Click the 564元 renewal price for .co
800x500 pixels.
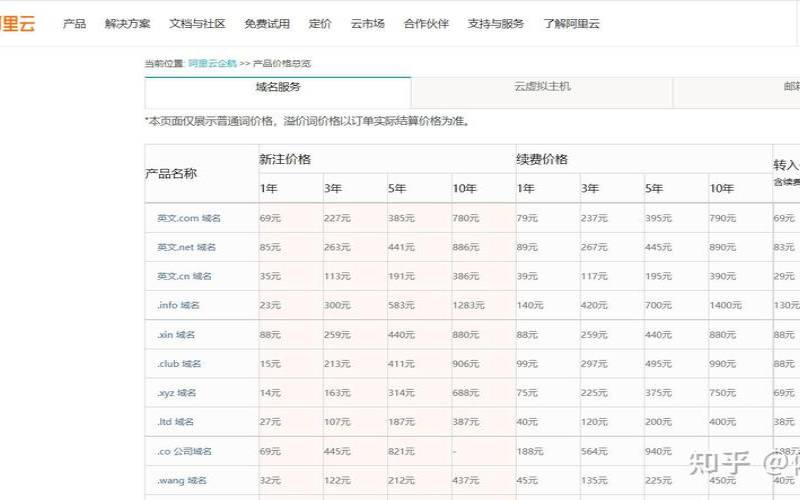click(x=594, y=451)
